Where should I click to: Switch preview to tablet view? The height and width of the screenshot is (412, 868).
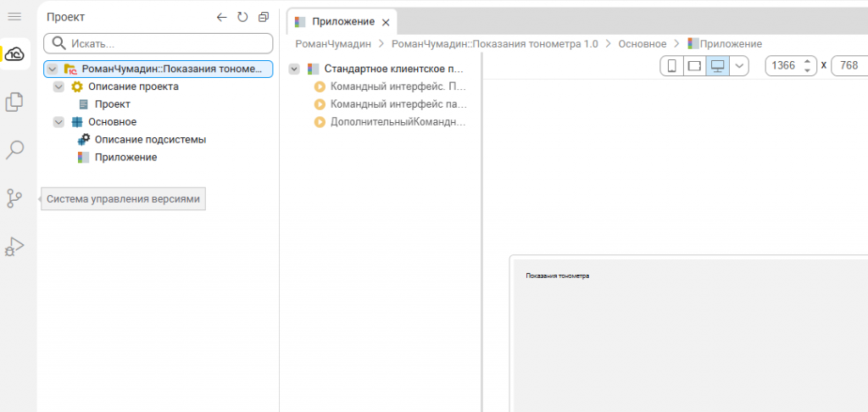click(694, 66)
